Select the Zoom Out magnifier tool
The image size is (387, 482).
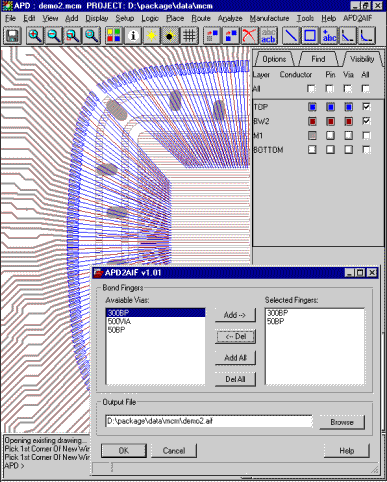pyautogui.click(x=54, y=35)
